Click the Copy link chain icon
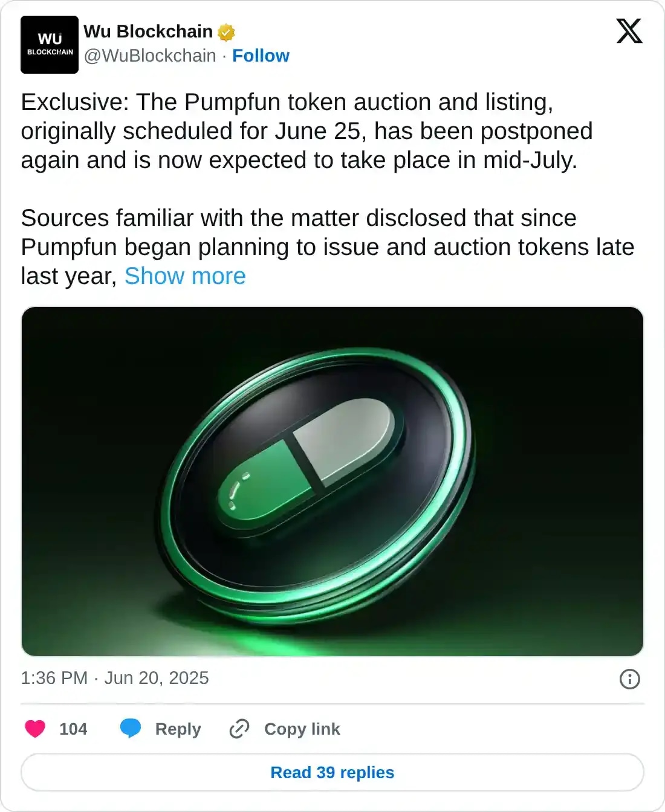The image size is (665, 812). point(238,729)
